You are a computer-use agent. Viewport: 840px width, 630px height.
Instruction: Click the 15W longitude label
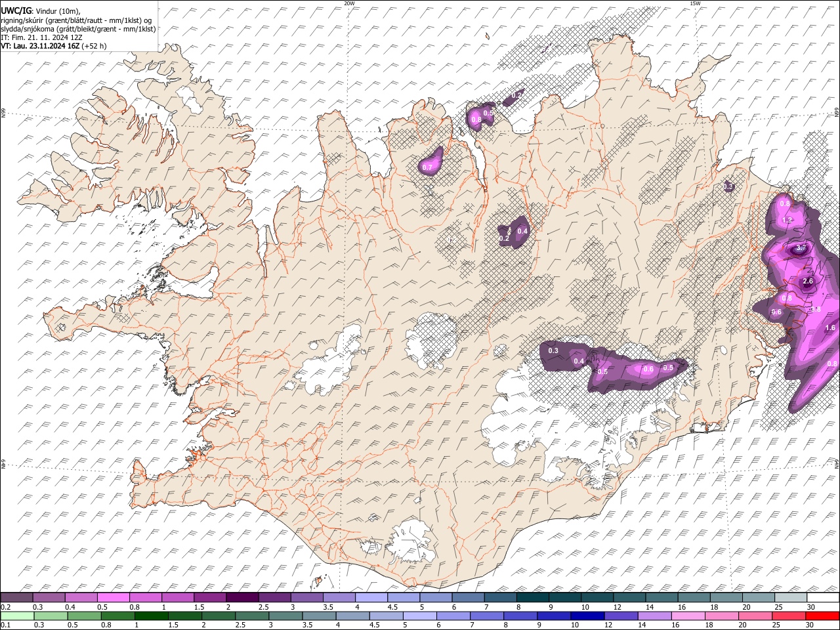pyautogui.click(x=695, y=3)
